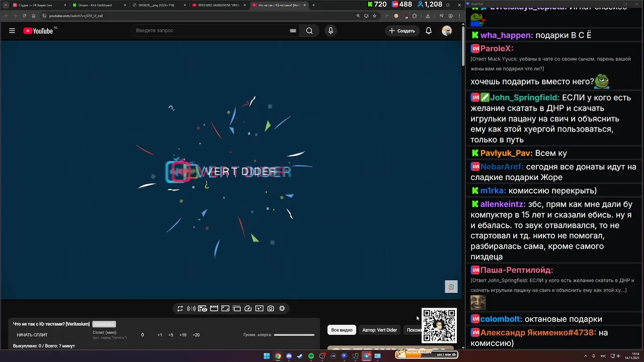Click the loop icon in player toolbar

[x=180, y=309]
